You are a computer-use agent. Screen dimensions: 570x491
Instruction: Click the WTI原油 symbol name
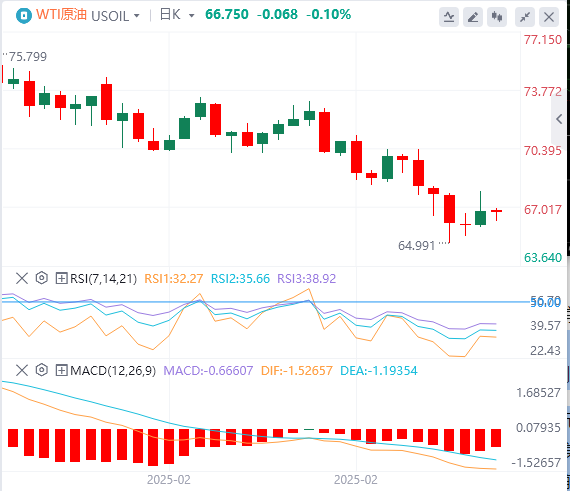point(61,15)
